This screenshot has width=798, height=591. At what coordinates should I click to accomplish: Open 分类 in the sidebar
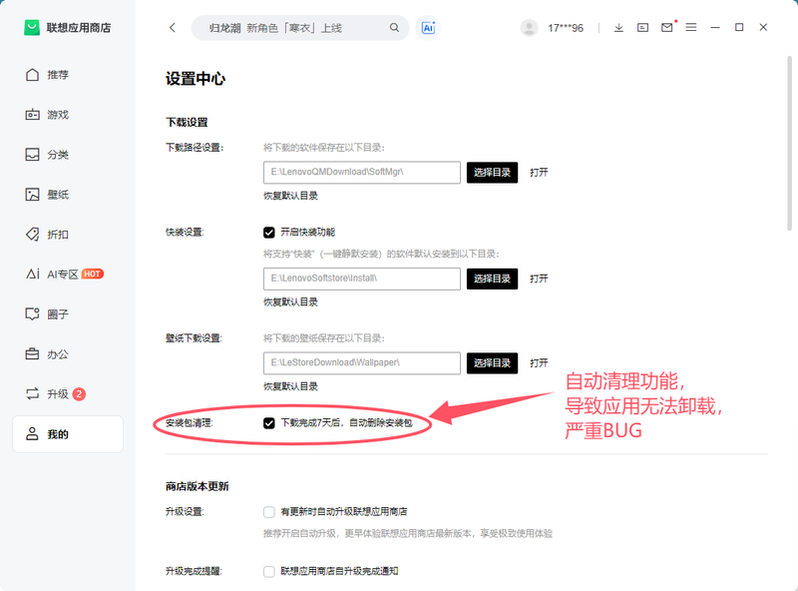(68, 155)
